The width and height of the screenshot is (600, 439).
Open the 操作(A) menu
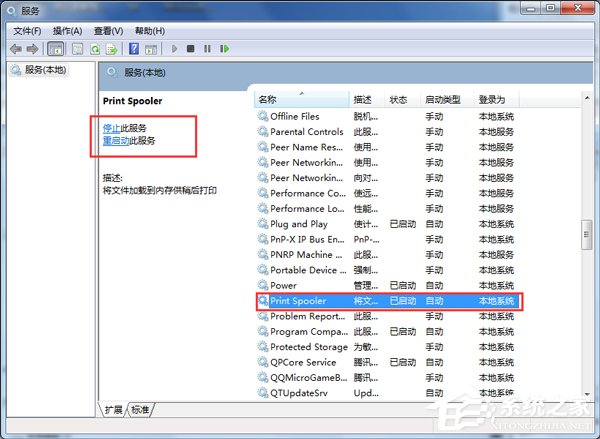[67, 31]
